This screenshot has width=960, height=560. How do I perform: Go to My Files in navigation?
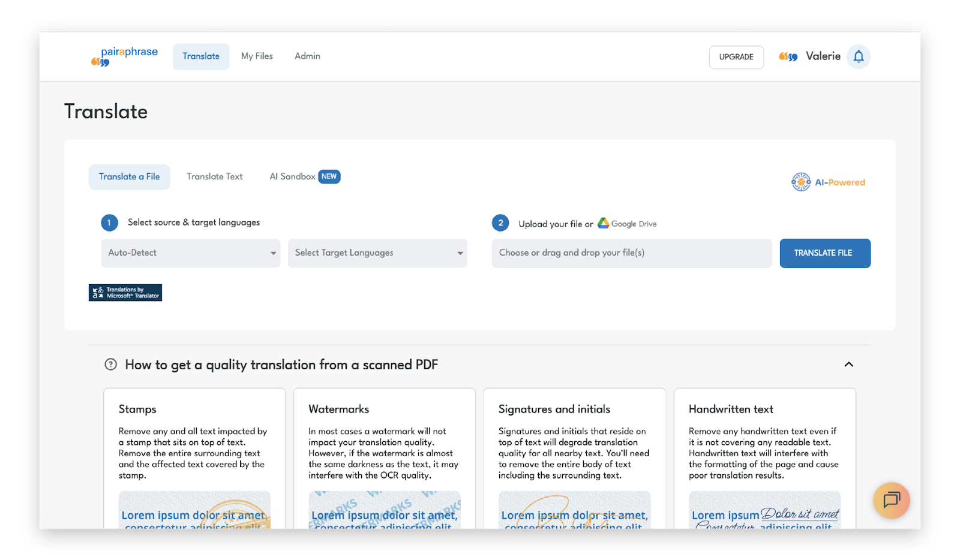pyautogui.click(x=257, y=56)
